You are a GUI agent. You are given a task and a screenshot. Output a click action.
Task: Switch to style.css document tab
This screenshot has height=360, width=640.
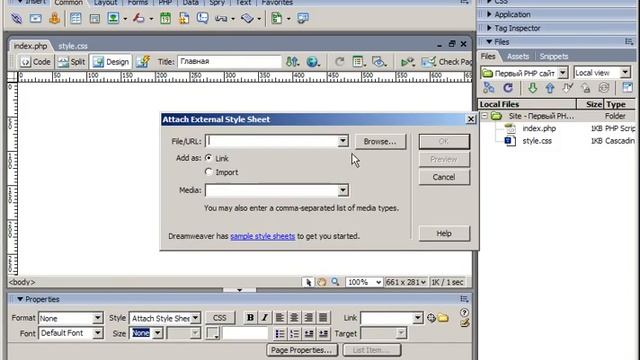[x=73, y=46]
